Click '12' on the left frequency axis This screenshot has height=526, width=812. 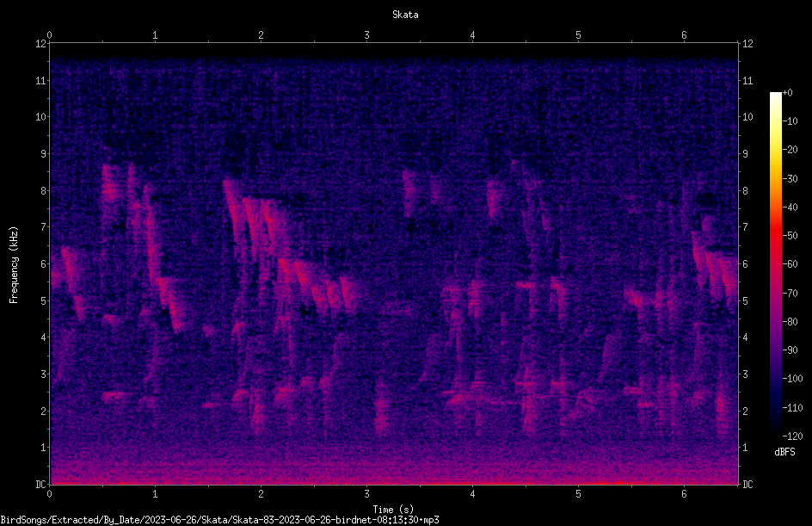click(x=40, y=44)
